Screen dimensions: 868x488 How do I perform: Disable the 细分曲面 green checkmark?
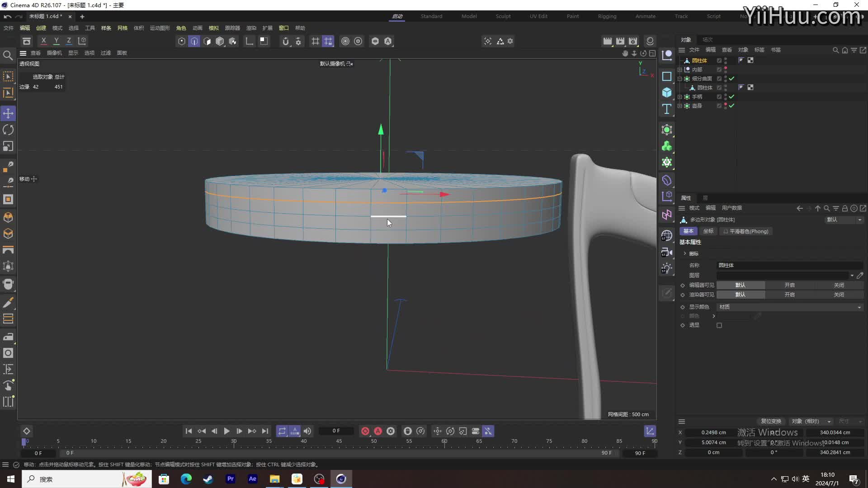731,79
